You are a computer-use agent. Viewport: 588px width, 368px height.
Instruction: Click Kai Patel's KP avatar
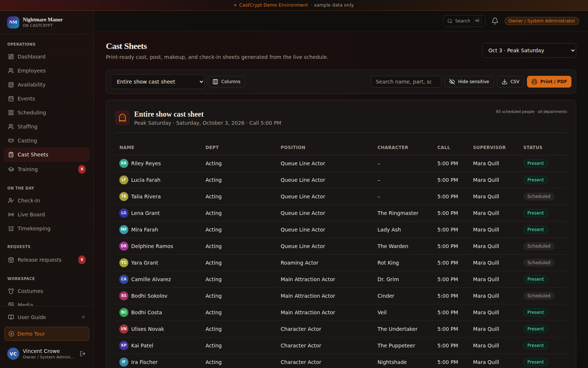[124, 346]
